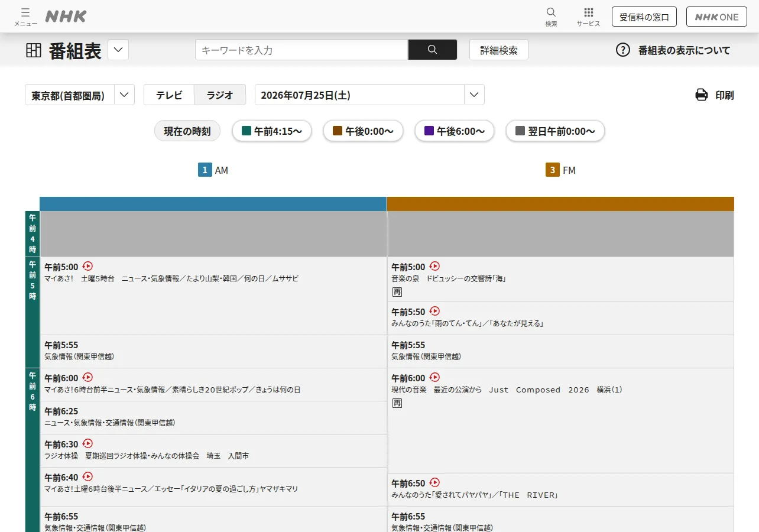Open NHK ONE button

point(716,17)
